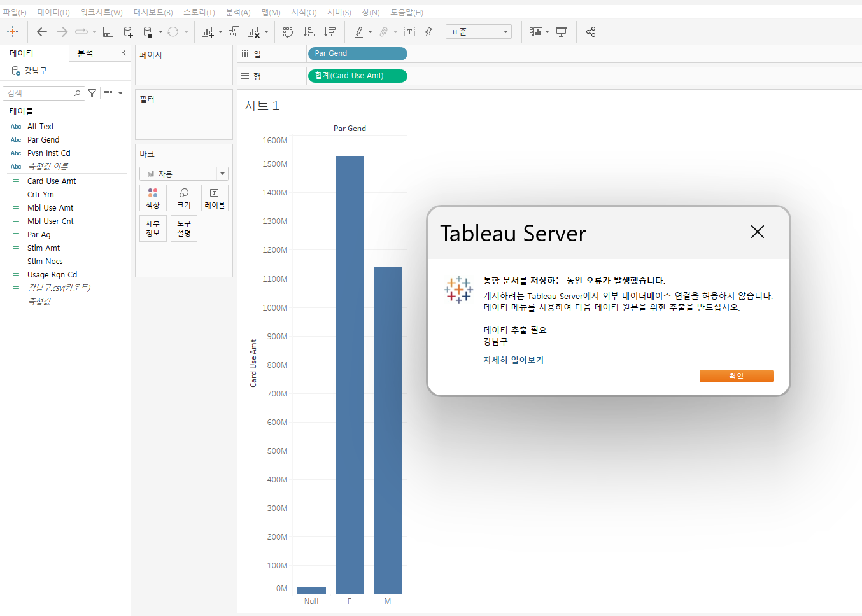Click the Undo back arrow
Screen dimensions: 862x616
[x=42, y=32]
